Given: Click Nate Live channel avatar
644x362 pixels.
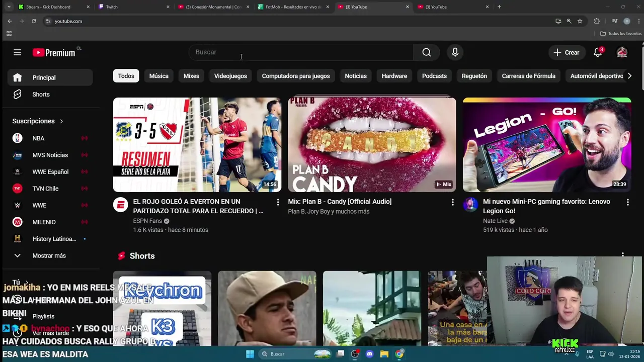Looking at the screenshot, I should [470, 205].
